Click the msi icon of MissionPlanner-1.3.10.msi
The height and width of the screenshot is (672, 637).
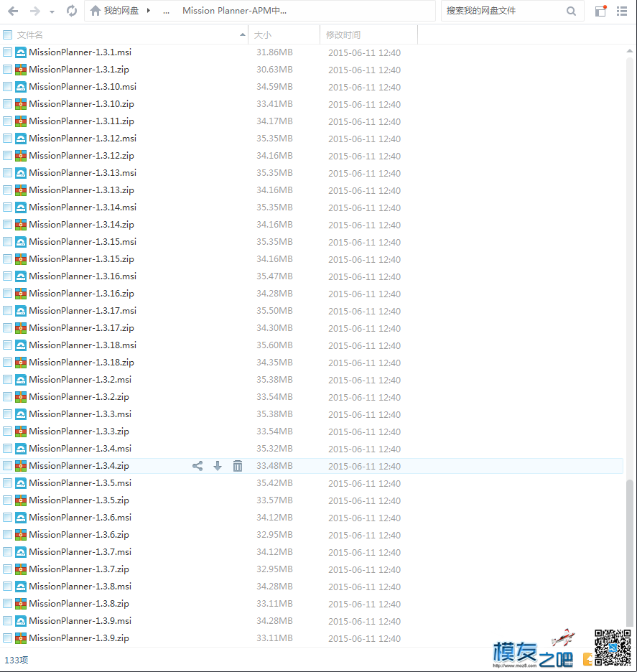(21, 87)
